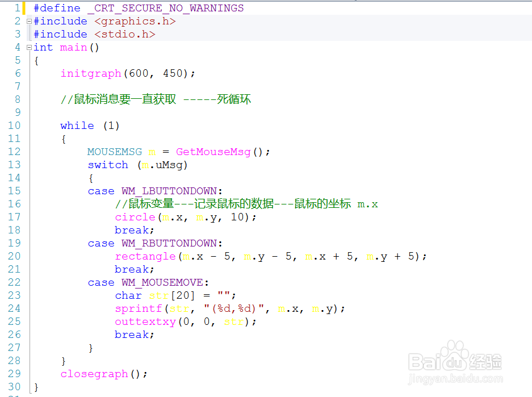The height and width of the screenshot is (397, 532).
Task: Click the comment on line 8
Action: click(156, 99)
